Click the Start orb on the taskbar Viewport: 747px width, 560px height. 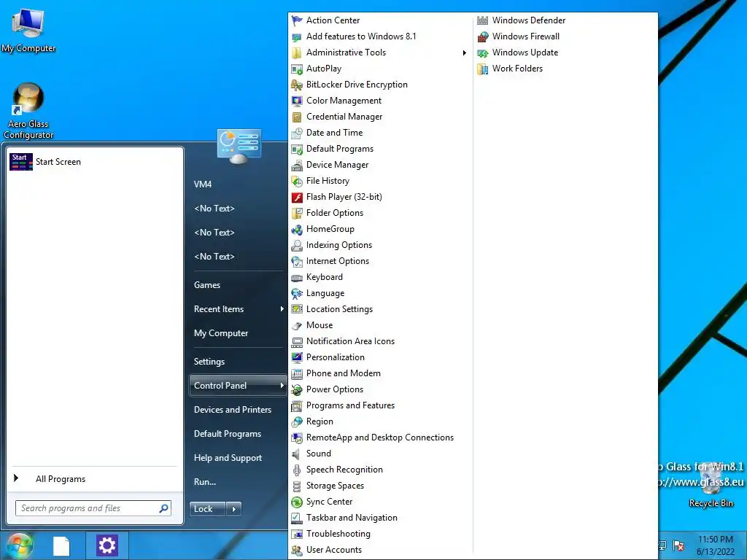coord(20,545)
